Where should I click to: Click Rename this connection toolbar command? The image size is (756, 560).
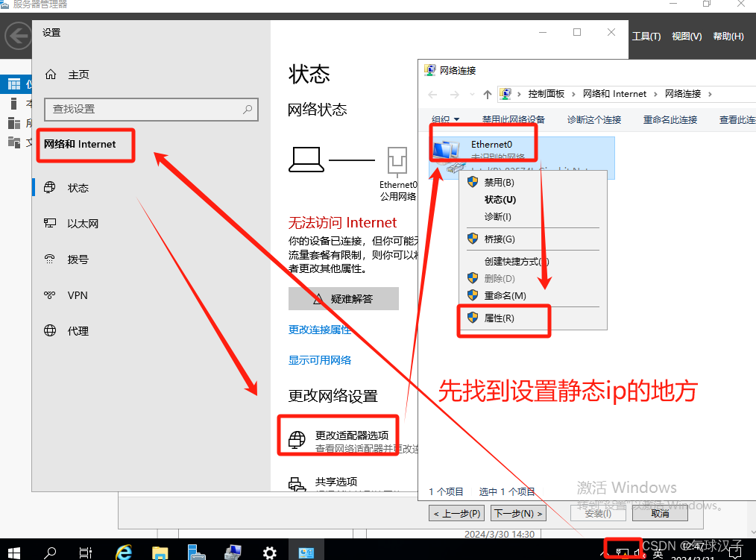pos(670,119)
